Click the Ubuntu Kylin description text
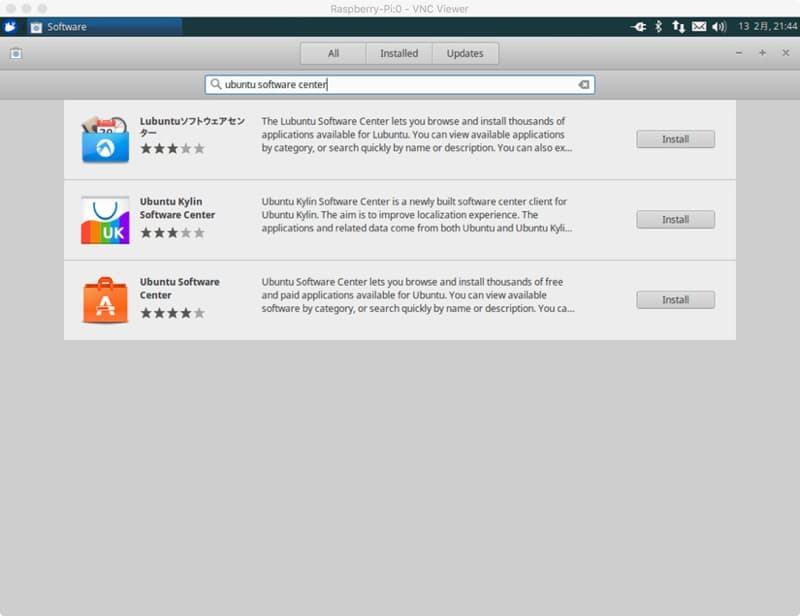 [417, 215]
